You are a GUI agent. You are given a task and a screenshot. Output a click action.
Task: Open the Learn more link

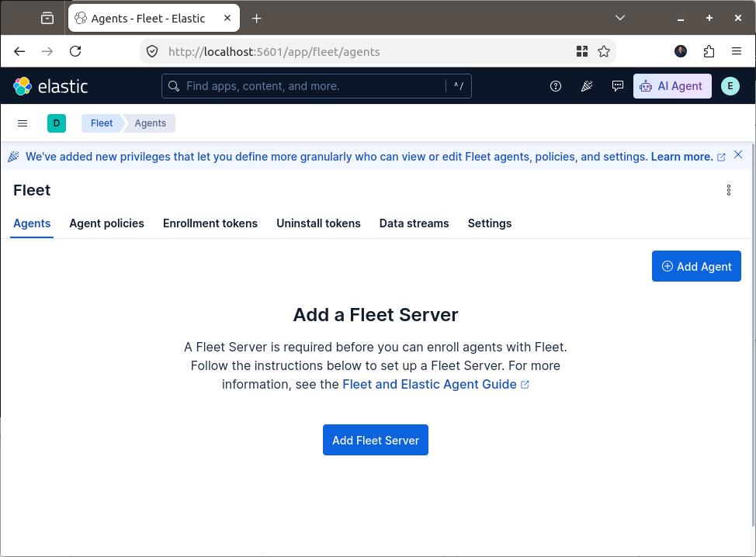[688, 157]
